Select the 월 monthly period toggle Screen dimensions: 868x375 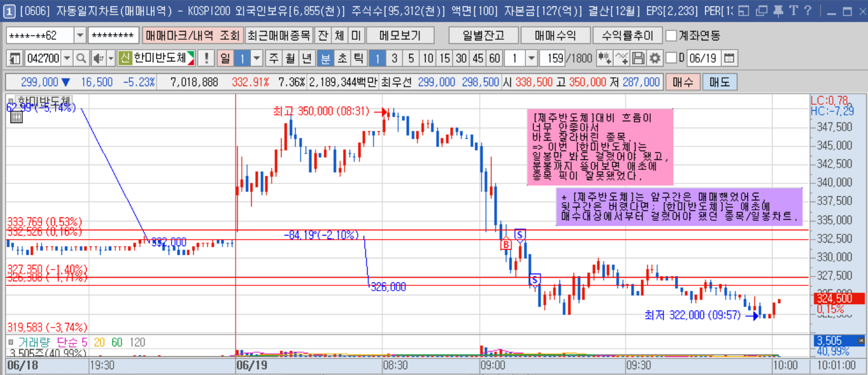pos(290,58)
